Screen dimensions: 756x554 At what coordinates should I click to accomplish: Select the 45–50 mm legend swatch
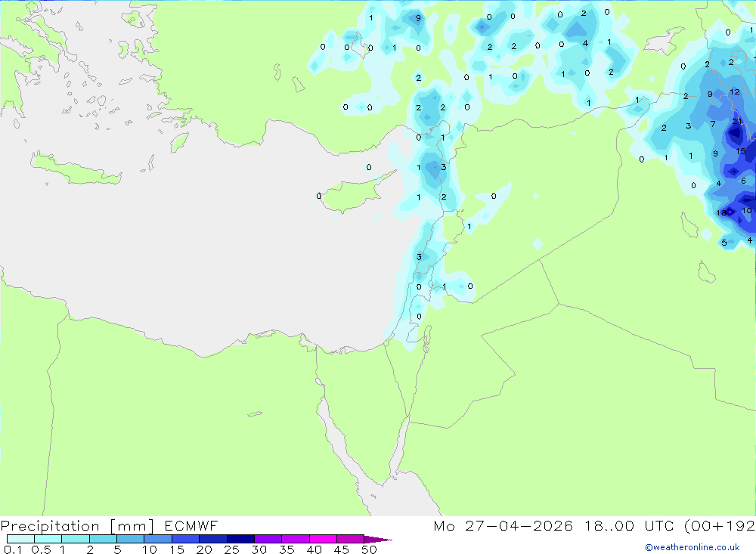point(351,539)
